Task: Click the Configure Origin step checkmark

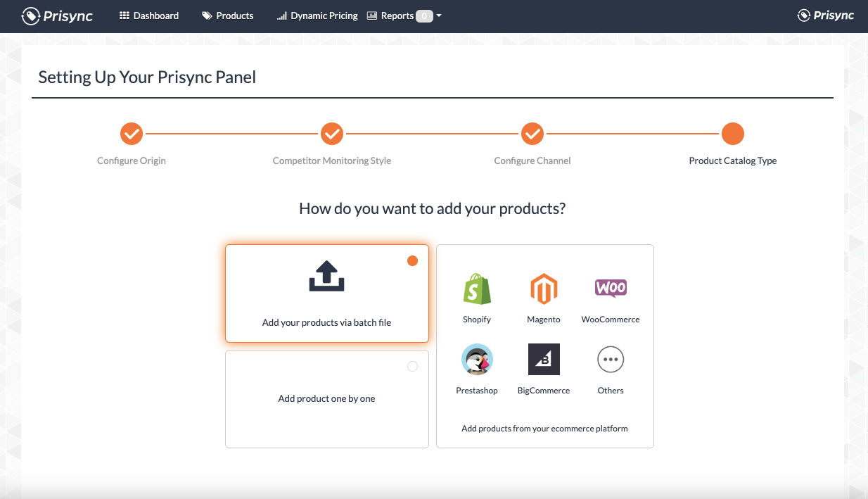Action: (132, 133)
